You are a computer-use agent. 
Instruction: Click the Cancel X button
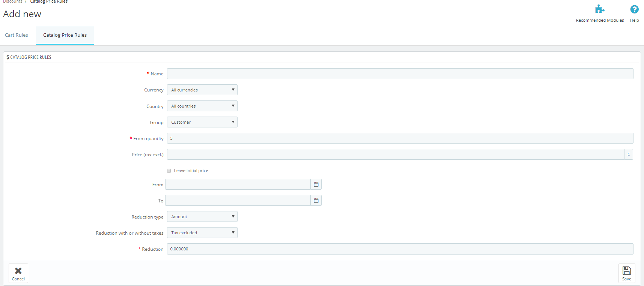[18, 273]
